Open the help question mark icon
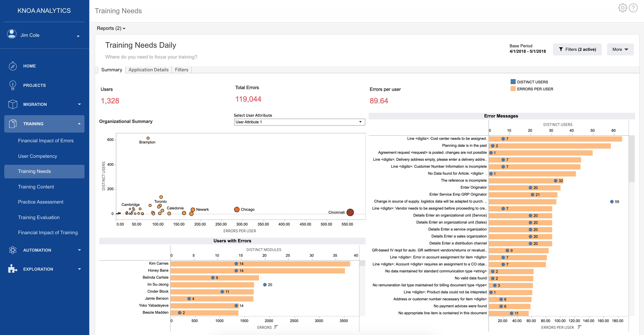This screenshot has height=335, width=644. pos(633,8)
